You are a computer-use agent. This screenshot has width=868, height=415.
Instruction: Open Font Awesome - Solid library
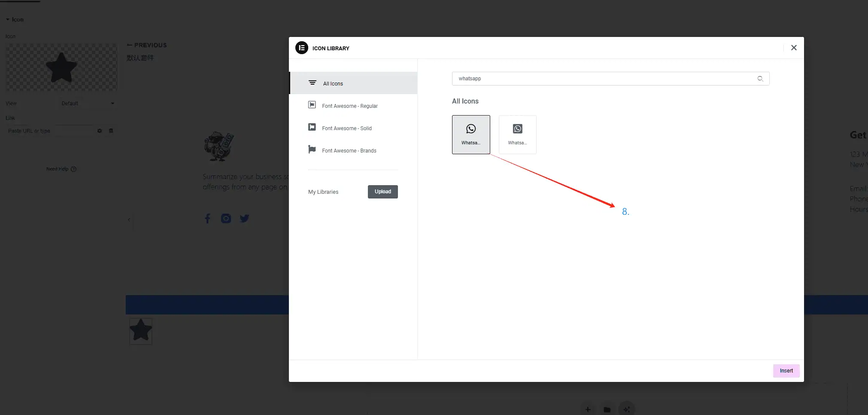(353, 128)
